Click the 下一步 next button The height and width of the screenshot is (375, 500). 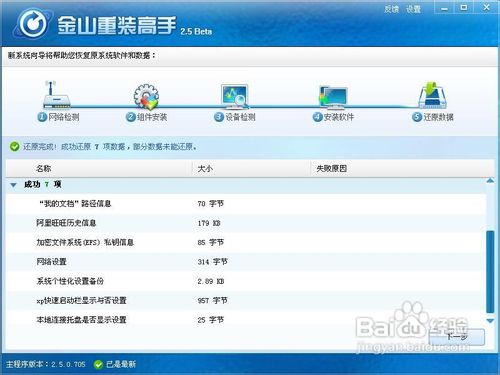pos(457,337)
